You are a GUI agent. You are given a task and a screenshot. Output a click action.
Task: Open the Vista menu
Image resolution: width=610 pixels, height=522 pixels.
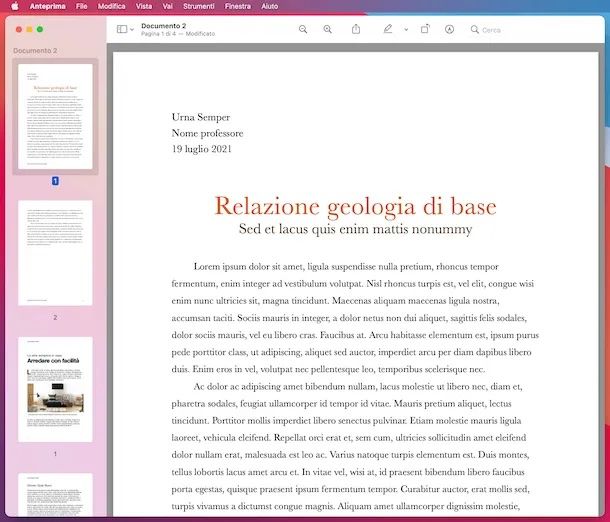tap(144, 6)
